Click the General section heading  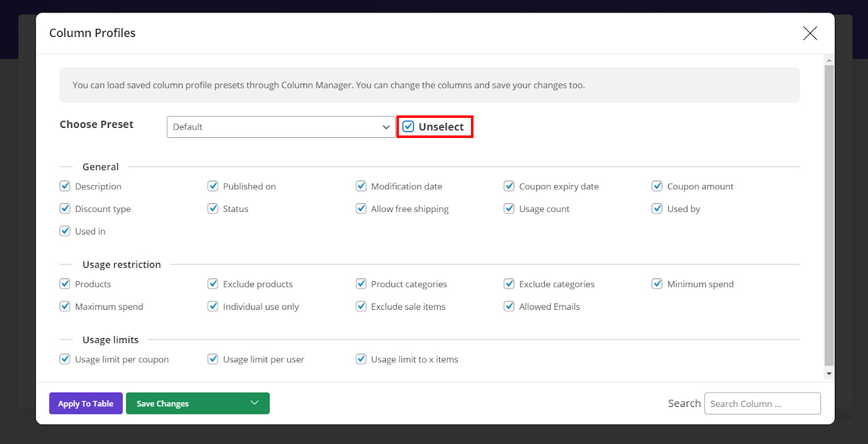pos(100,167)
